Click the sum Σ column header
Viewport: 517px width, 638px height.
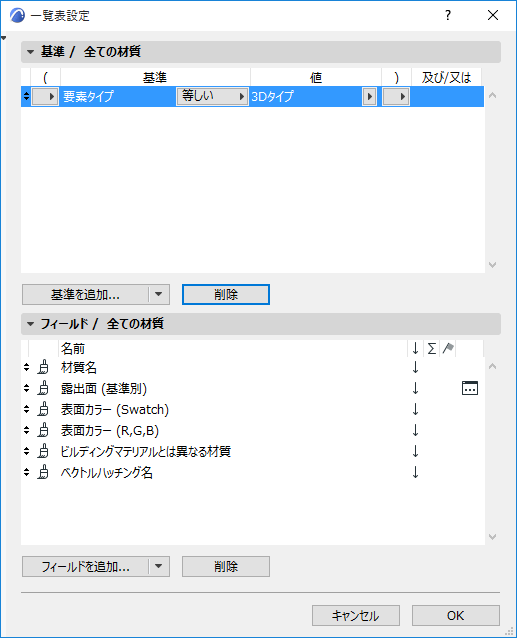click(432, 348)
